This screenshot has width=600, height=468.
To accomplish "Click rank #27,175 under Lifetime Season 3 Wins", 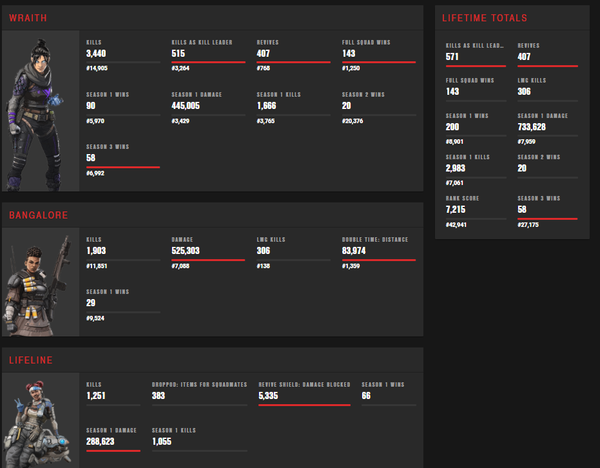I will [x=528, y=225].
